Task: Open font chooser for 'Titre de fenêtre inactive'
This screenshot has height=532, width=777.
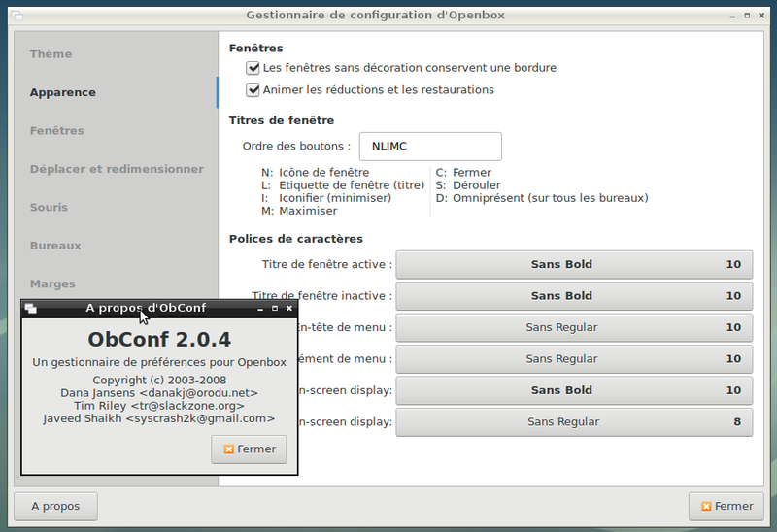Action: pyautogui.click(x=574, y=295)
